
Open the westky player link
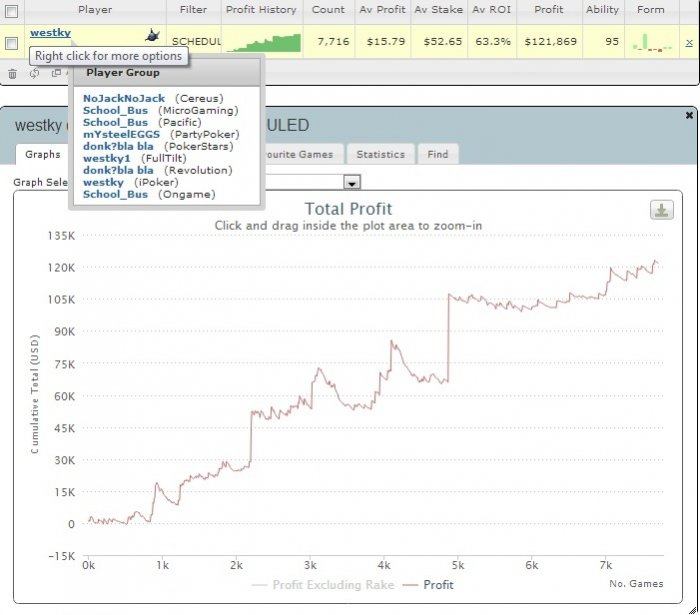tap(50, 33)
